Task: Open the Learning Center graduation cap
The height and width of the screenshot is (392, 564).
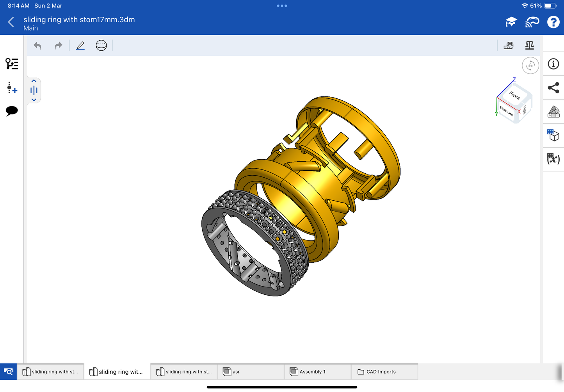Action: tap(511, 22)
